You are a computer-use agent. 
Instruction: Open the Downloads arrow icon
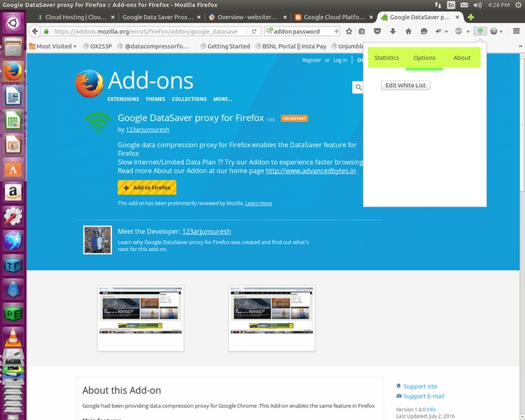coord(393,31)
